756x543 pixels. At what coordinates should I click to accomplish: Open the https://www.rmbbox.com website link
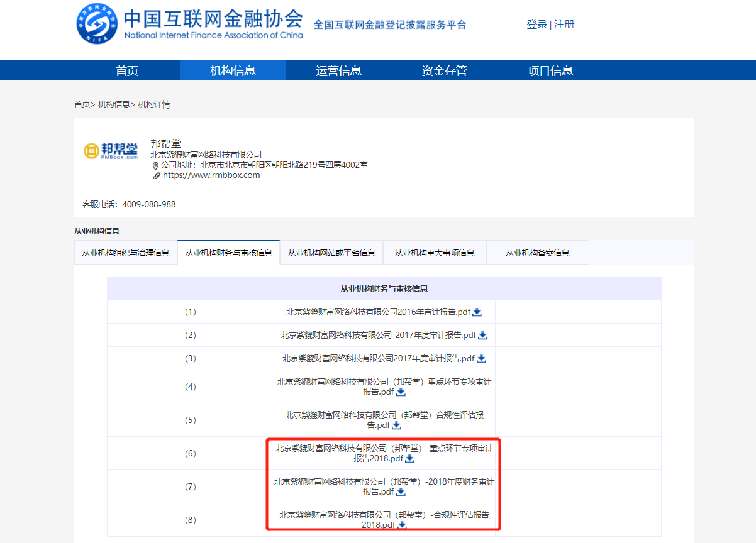click(211, 175)
